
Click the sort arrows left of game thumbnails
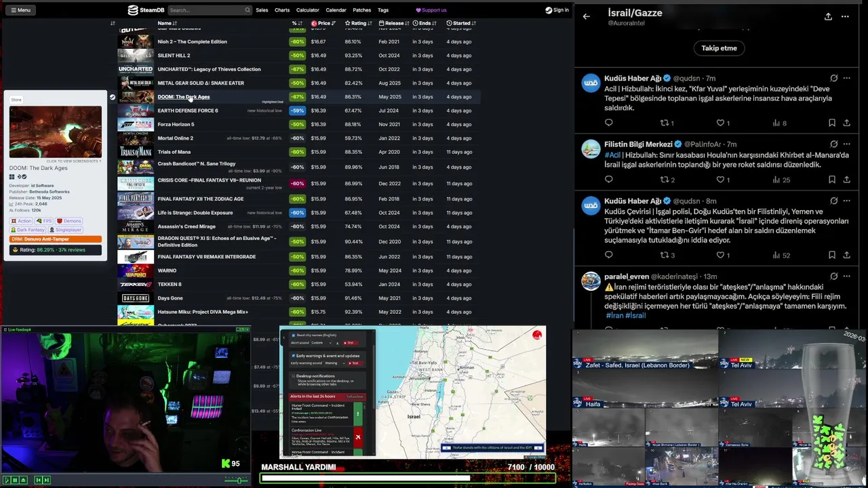[113, 23]
